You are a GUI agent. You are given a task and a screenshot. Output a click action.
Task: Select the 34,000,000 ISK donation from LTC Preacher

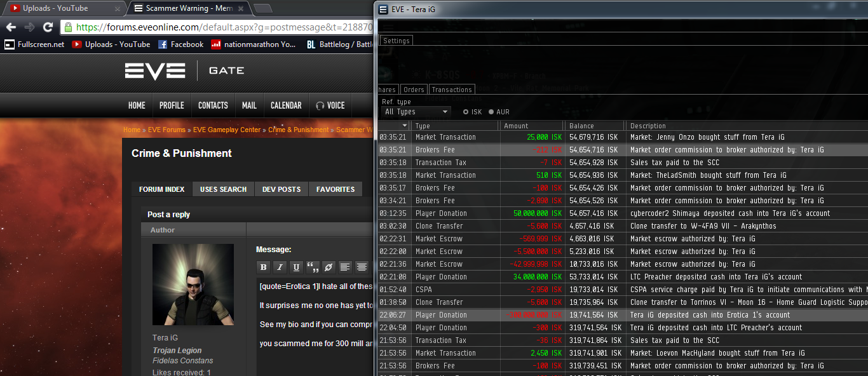(623, 277)
